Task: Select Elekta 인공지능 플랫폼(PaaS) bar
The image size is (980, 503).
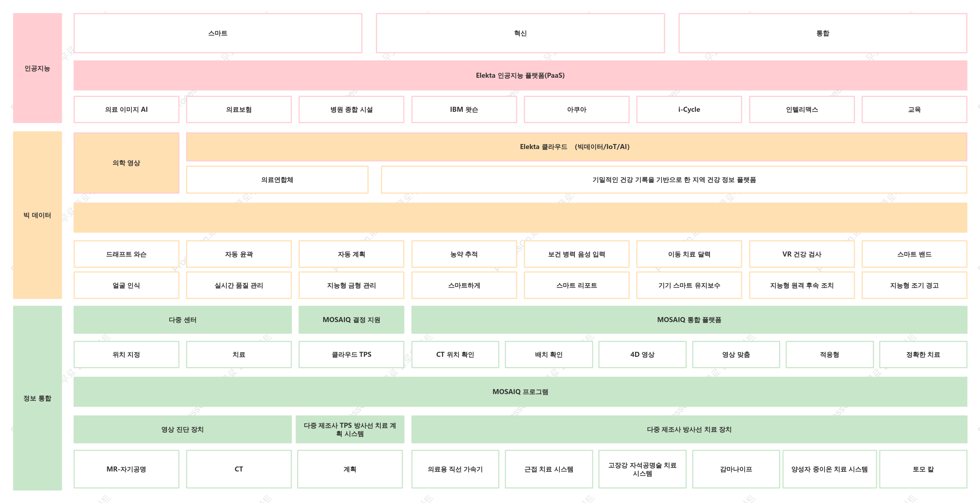Action: point(520,75)
